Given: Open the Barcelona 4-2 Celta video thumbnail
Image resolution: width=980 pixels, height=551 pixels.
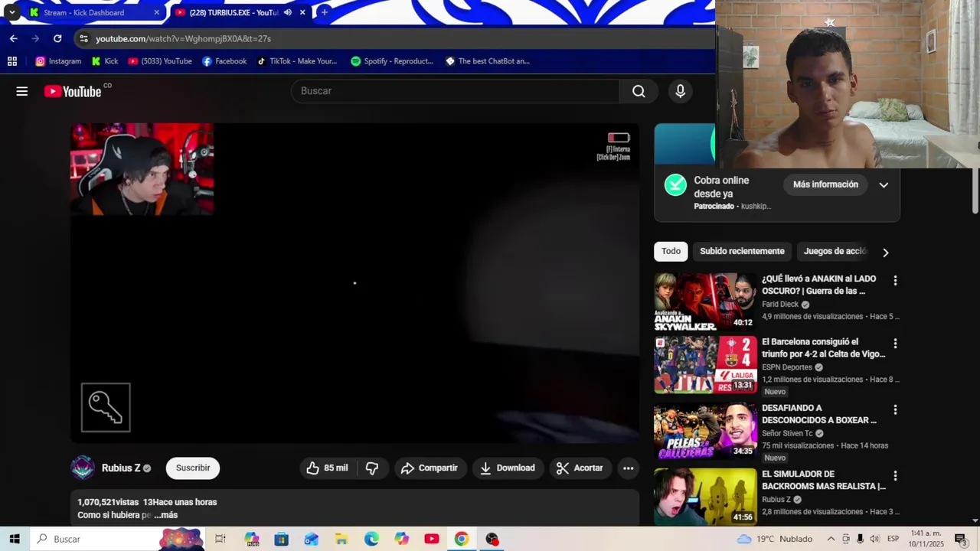Looking at the screenshot, I should (x=705, y=365).
